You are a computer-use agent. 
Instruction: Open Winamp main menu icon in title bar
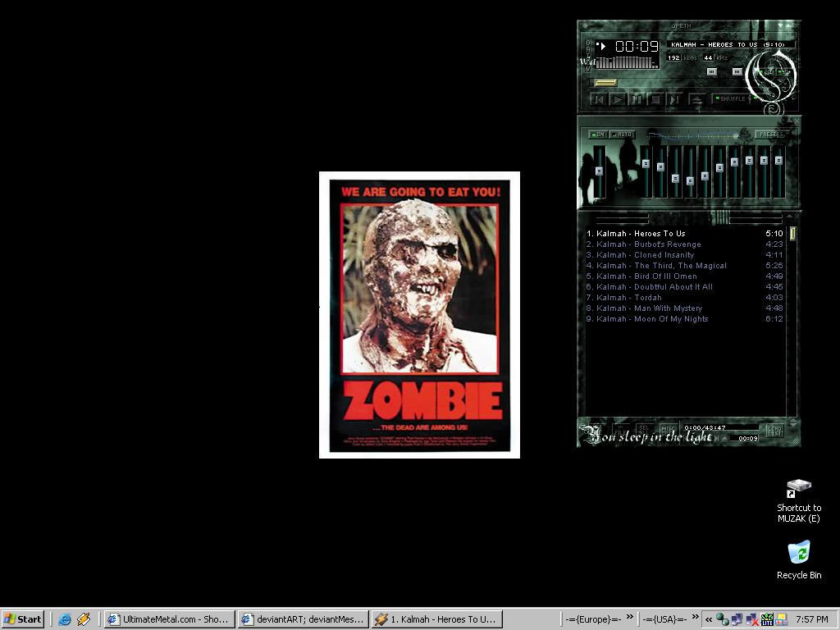586,25
